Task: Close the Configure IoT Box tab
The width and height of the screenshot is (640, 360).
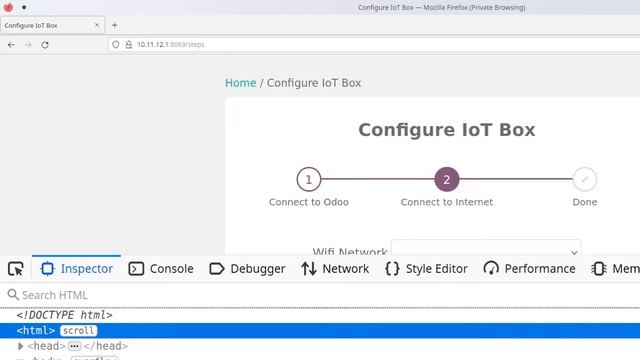Action: tap(97, 25)
